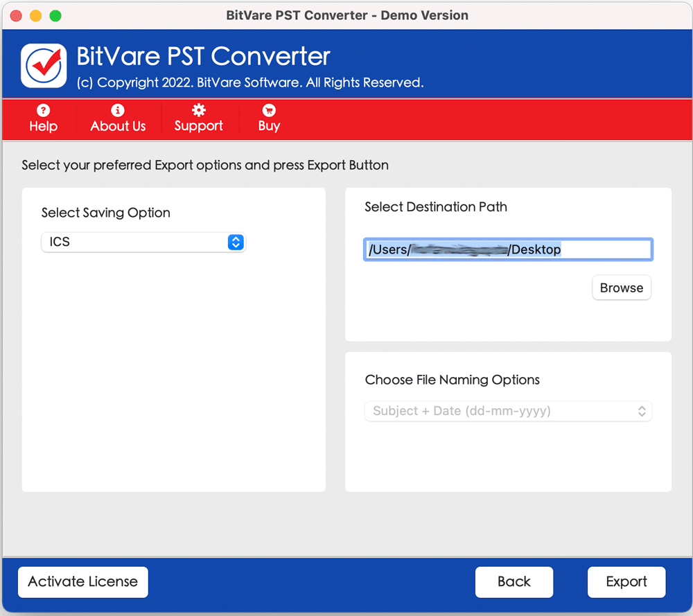Minimize the window using yellow button
The width and height of the screenshot is (693, 616).
pos(35,15)
